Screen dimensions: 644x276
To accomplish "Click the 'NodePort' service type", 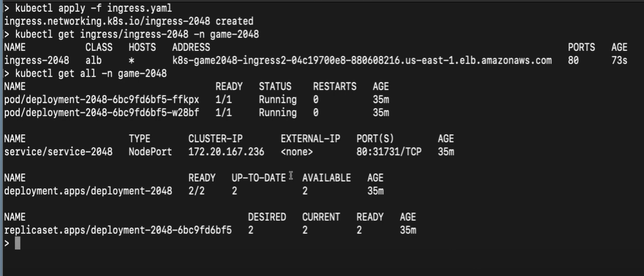I will pyautogui.click(x=150, y=152).
